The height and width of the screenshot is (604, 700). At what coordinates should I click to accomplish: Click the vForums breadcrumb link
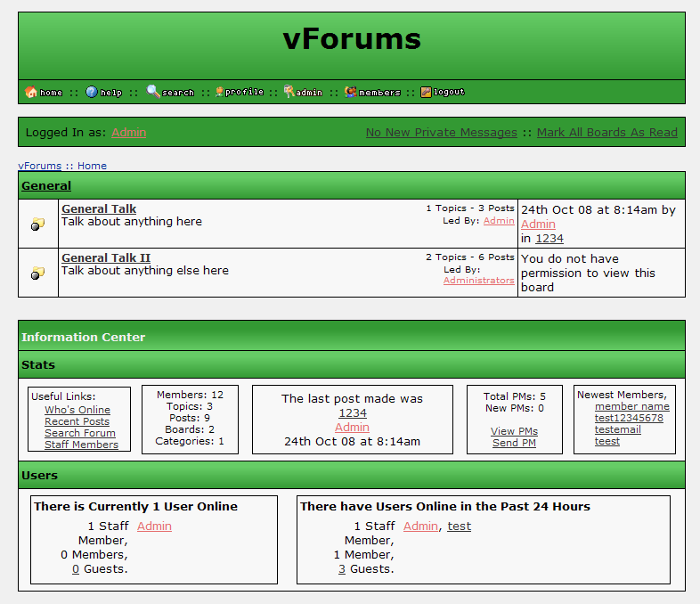pos(40,166)
